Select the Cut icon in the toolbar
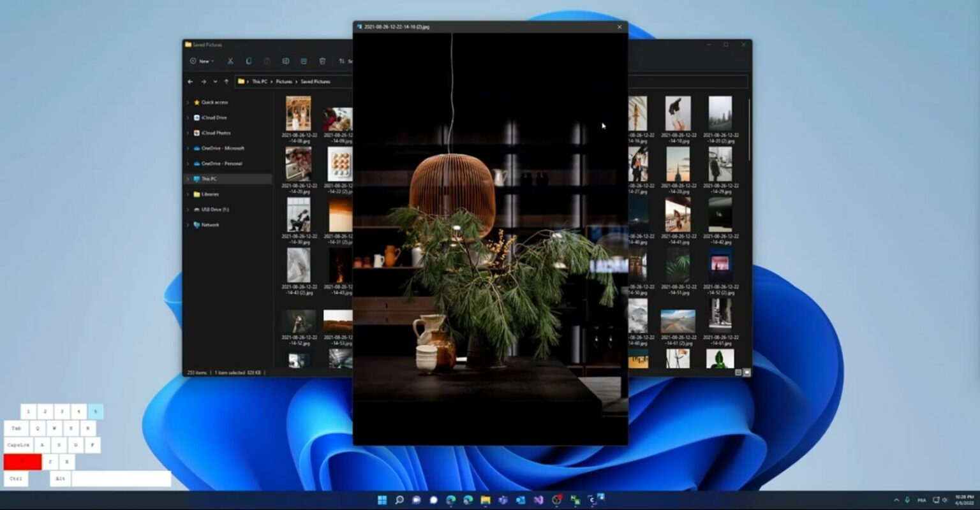The image size is (980, 510). click(230, 61)
